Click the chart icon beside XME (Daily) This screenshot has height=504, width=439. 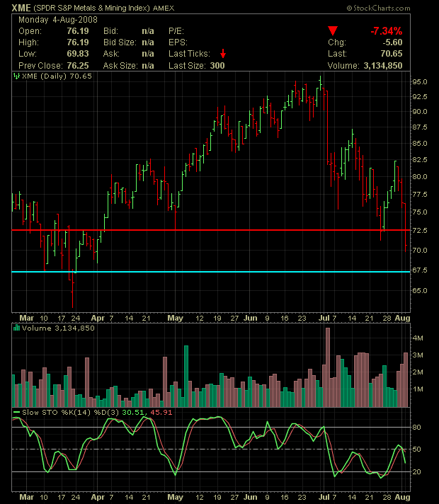point(16,76)
